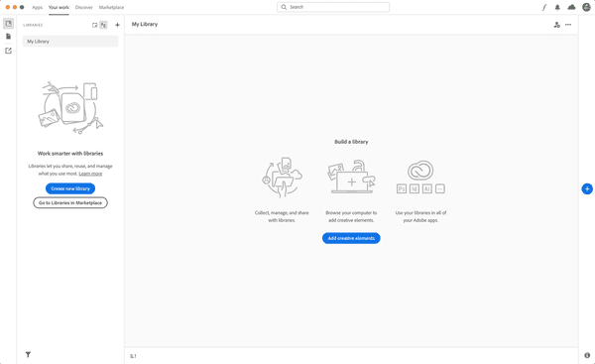The image size is (595, 364).
Task: Click the blue round plus button at the right edge
Action: [587, 188]
